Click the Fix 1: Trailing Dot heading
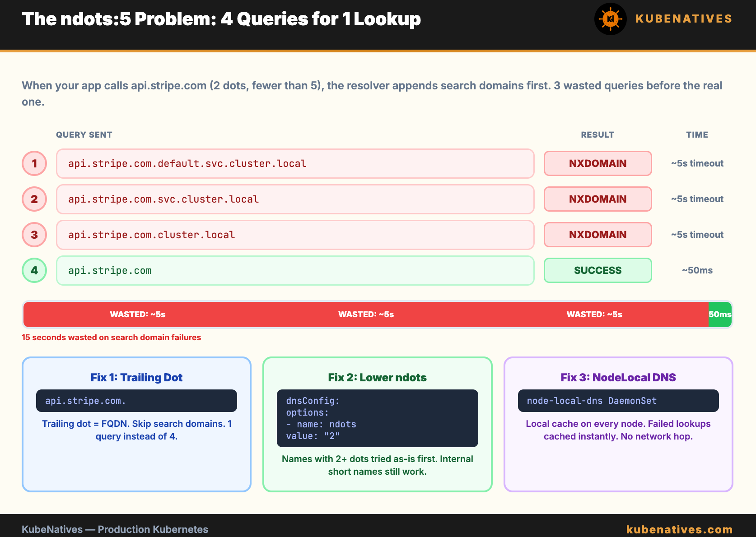 136,377
